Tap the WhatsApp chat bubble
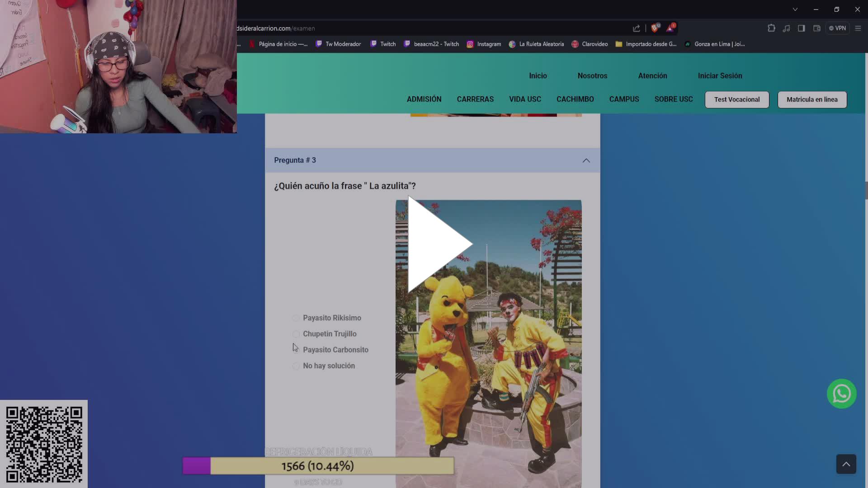868x488 pixels. tap(841, 393)
